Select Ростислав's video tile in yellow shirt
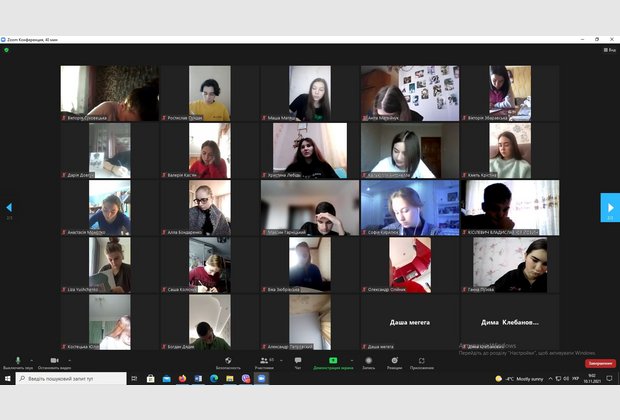 tap(210, 93)
